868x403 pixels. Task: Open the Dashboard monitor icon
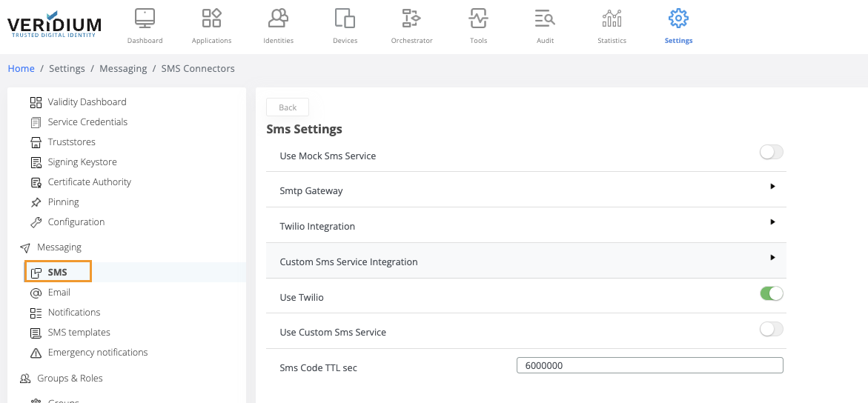[145, 19]
